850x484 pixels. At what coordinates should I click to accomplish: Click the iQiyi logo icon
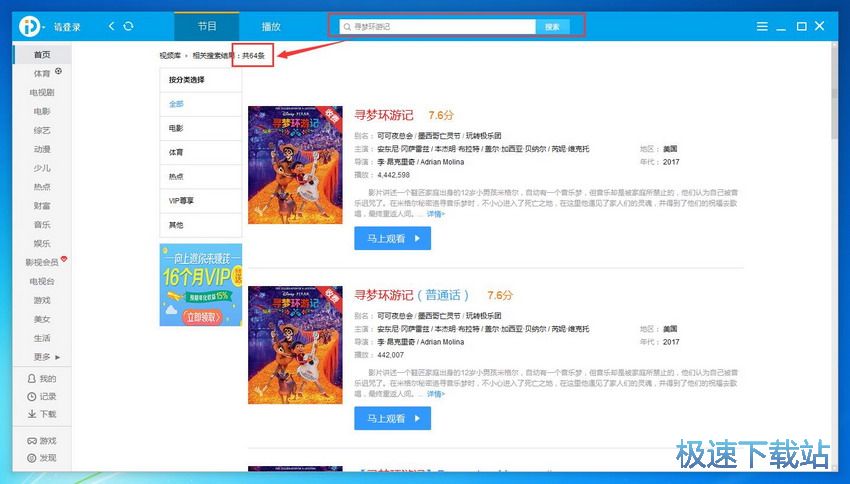click(x=30, y=26)
